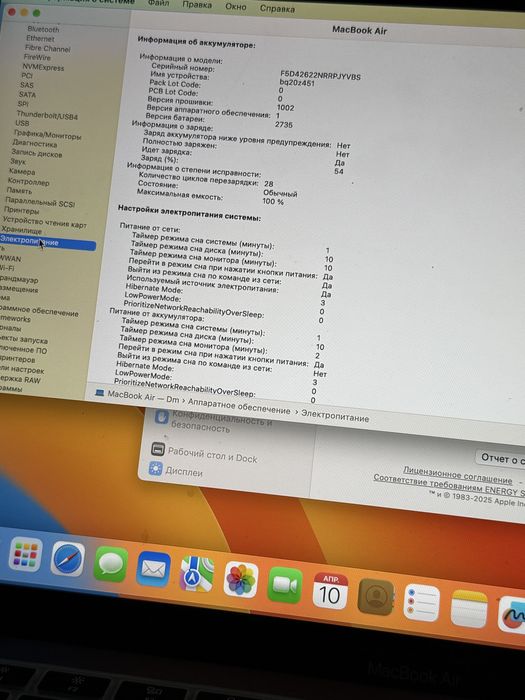Select Принтеры in the sidebar

click(x=21, y=210)
